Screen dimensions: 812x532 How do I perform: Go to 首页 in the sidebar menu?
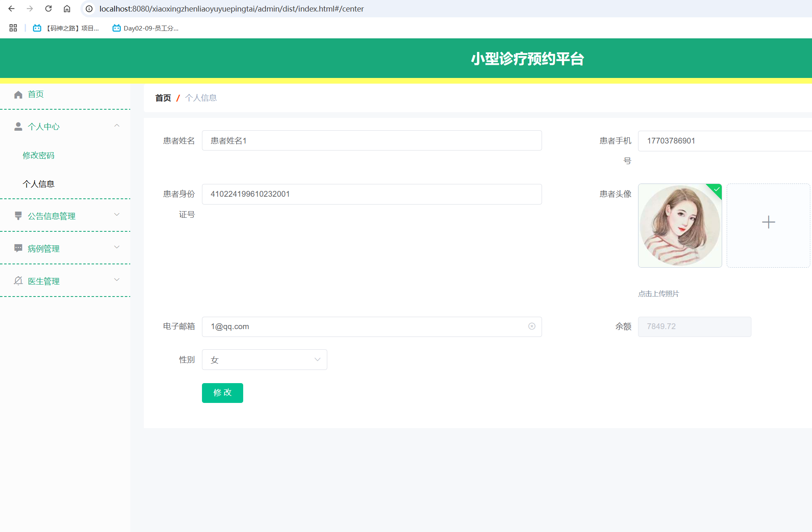(35, 94)
